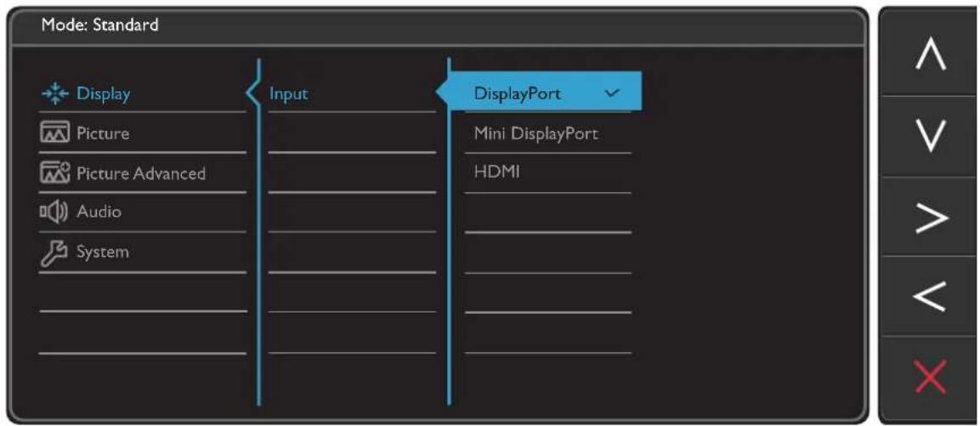Choose the HDMI input option
This screenshot has width=980, height=426.
click(548, 173)
